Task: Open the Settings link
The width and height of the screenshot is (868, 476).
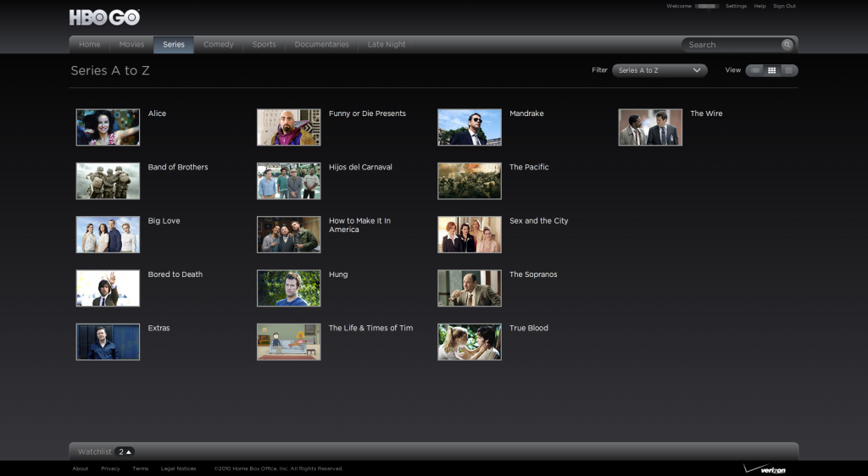Action: point(736,6)
